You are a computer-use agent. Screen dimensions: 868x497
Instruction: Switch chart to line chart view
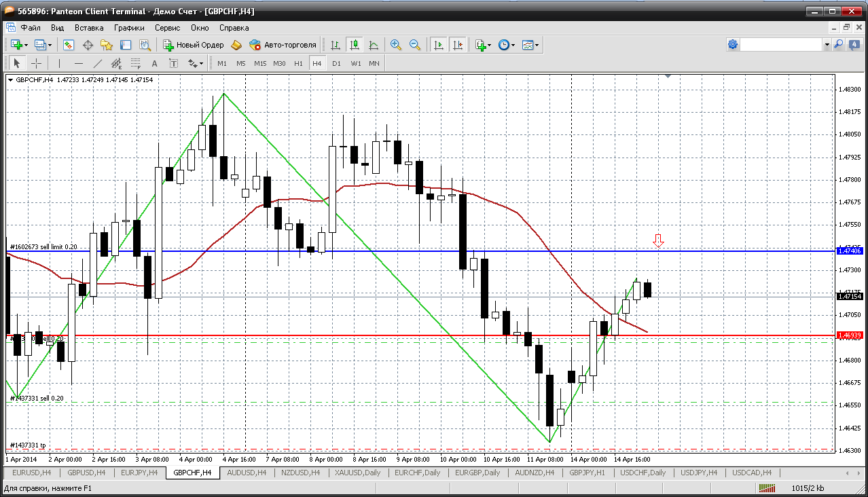coord(374,45)
